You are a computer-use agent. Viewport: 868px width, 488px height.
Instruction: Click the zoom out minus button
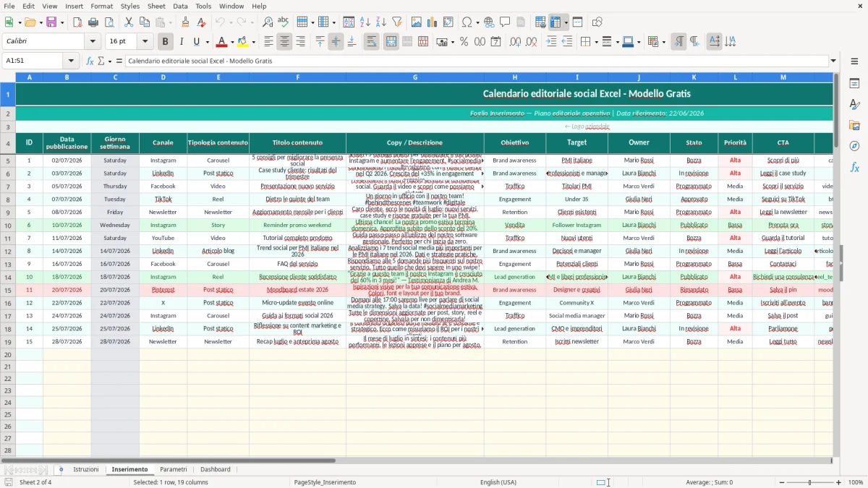781,482
